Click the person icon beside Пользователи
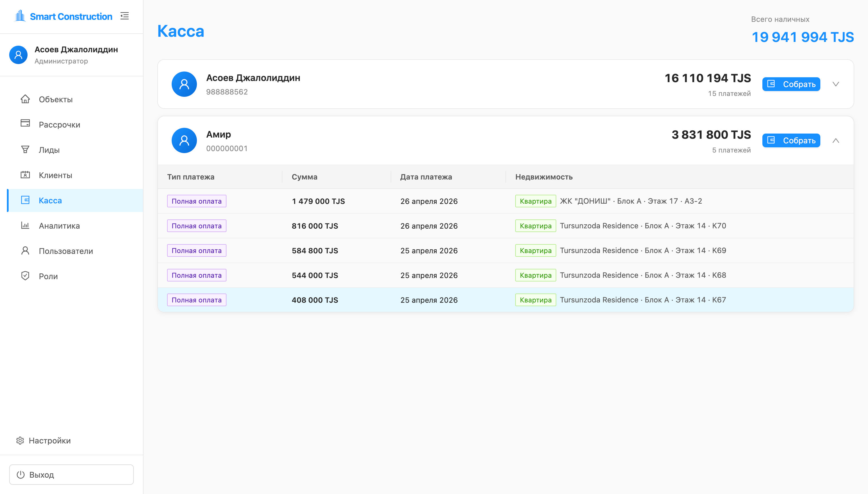868x494 pixels. (x=25, y=250)
